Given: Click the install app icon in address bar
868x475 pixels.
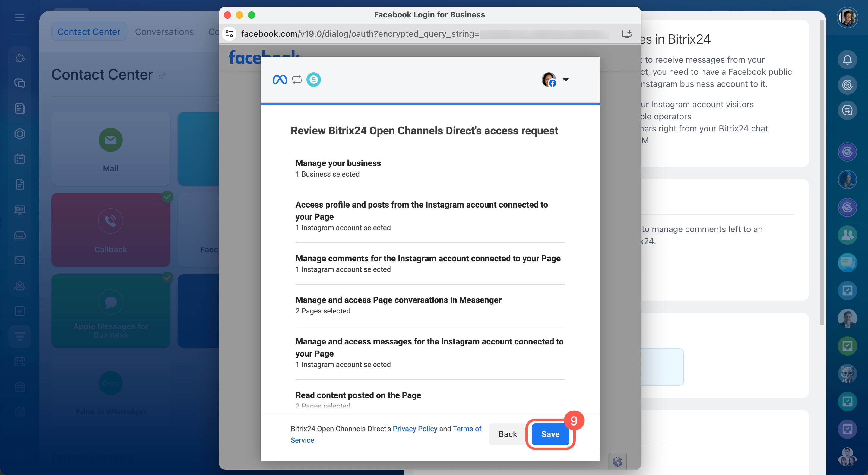Looking at the screenshot, I should click(x=626, y=34).
